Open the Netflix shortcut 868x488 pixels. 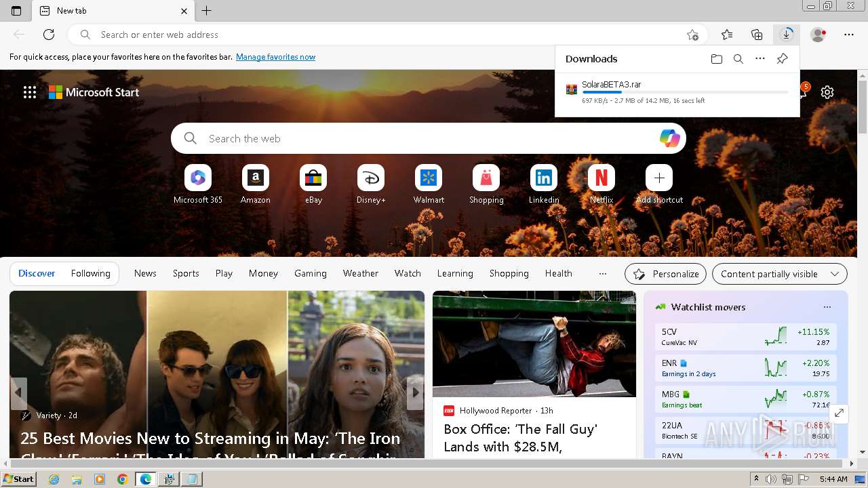coord(601,184)
